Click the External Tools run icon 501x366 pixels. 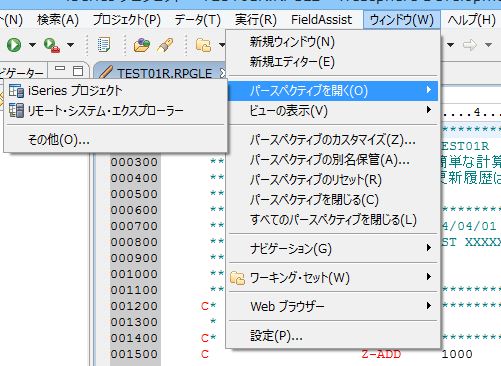coord(52,45)
